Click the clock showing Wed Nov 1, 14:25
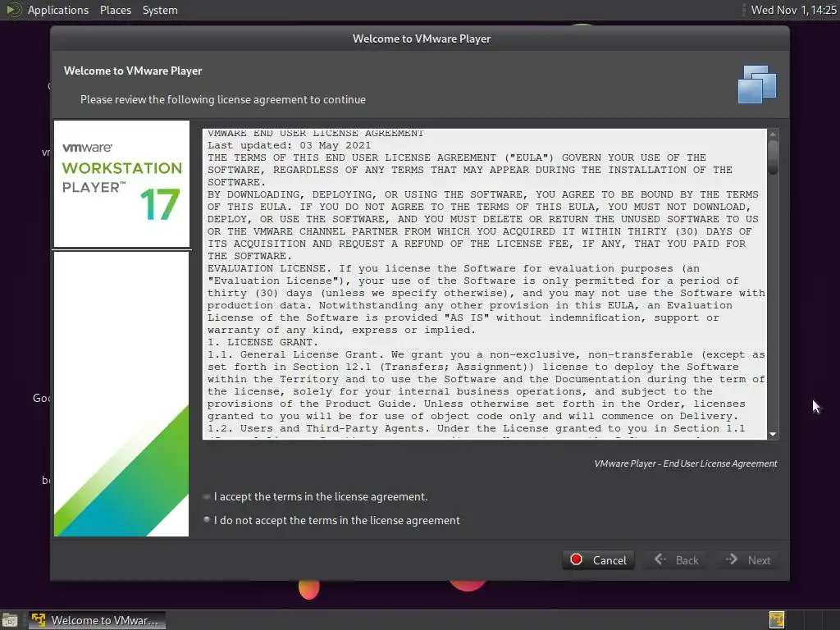 click(x=793, y=10)
